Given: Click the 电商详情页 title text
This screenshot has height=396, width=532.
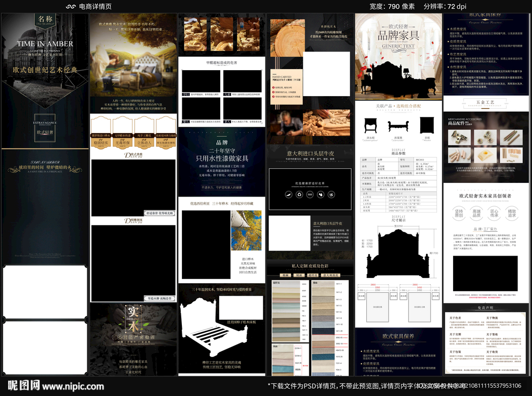Looking at the screenshot, I should pyautogui.click(x=95, y=6).
